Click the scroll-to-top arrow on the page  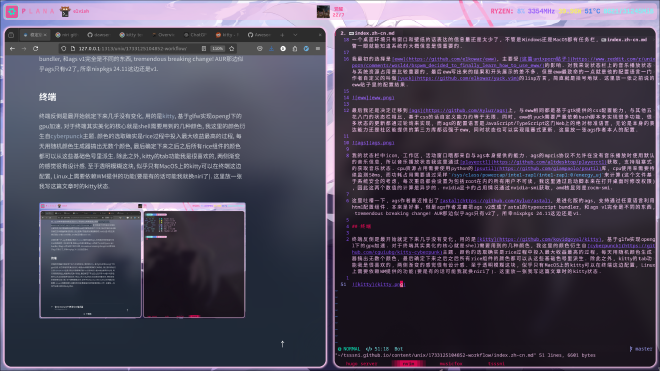point(282,344)
